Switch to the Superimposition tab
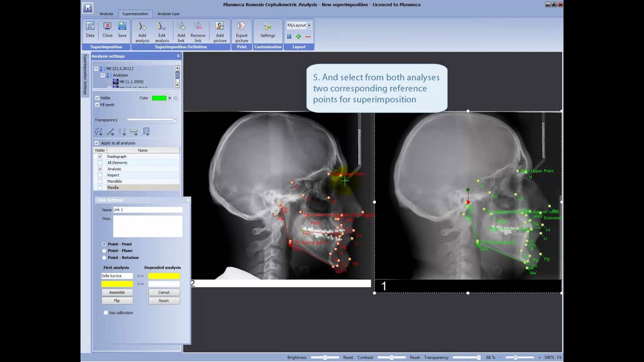Screen dimensions: 644x362 click(135, 14)
